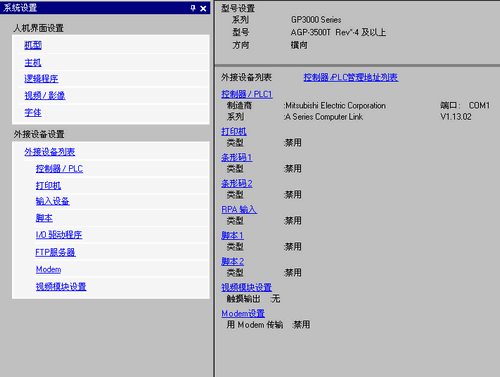
Task: Open the 视频 / 影像 link
Action: pyautogui.click(x=45, y=96)
